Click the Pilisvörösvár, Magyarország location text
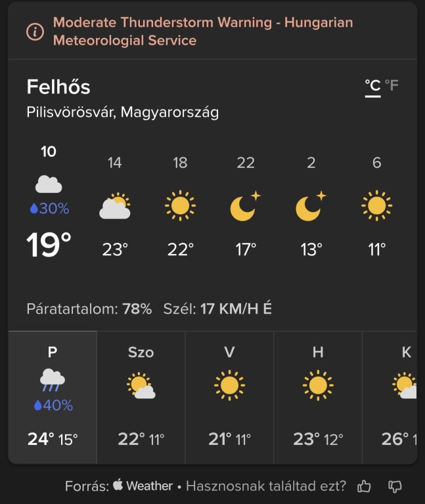Image resolution: width=425 pixels, height=504 pixels. 123,112
